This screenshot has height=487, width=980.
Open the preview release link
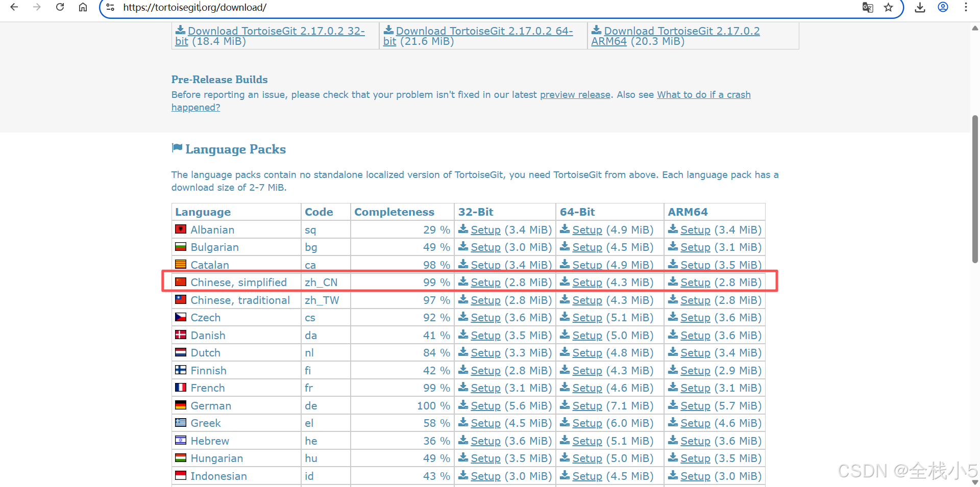point(575,94)
